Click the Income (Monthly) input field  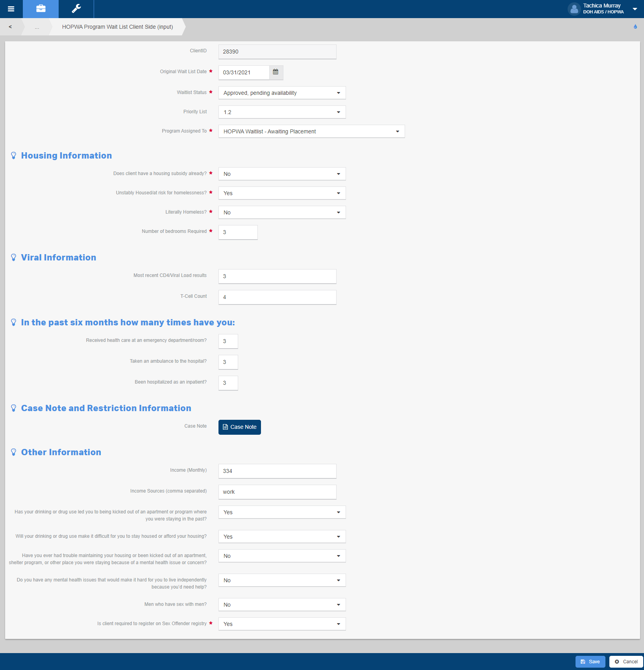click(277, 471)
